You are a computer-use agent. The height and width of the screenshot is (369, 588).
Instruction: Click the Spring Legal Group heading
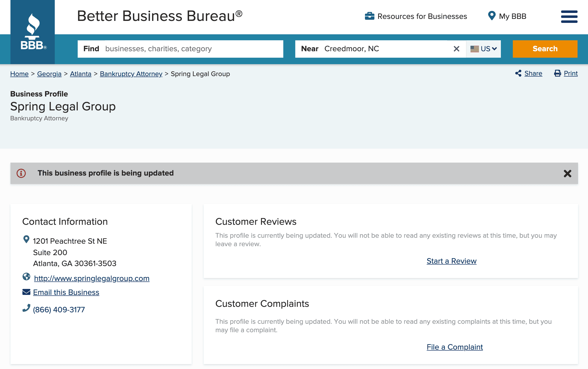[63, 106]
